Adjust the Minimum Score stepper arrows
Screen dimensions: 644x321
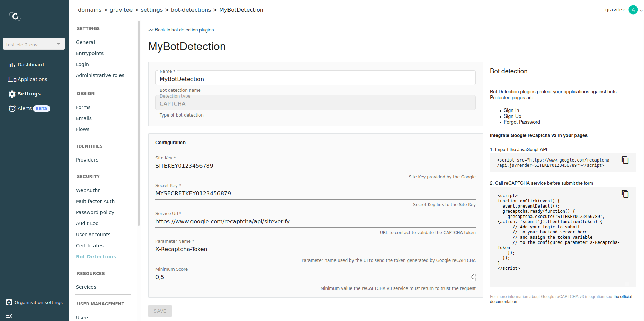click(473, 277)
